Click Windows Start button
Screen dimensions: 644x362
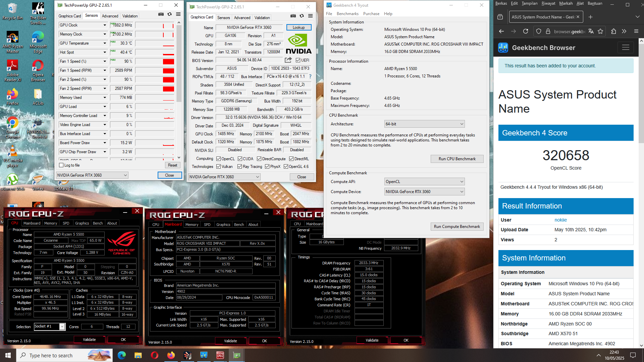click(8, 355)
